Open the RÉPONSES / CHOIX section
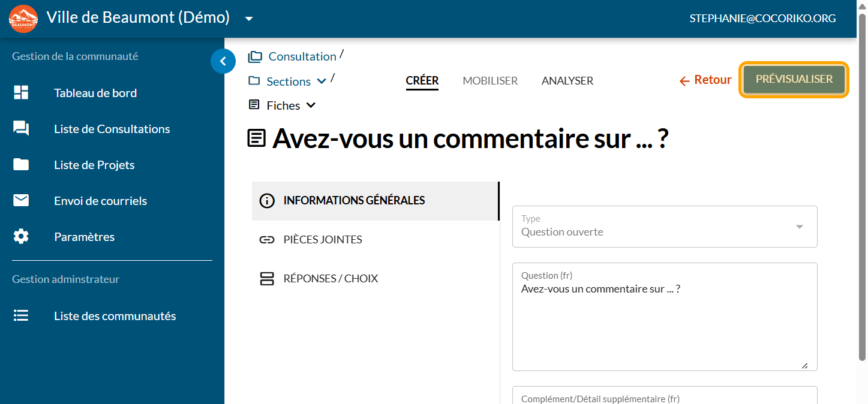Viewport: 868px width, 404px height. tap(331, 279)
